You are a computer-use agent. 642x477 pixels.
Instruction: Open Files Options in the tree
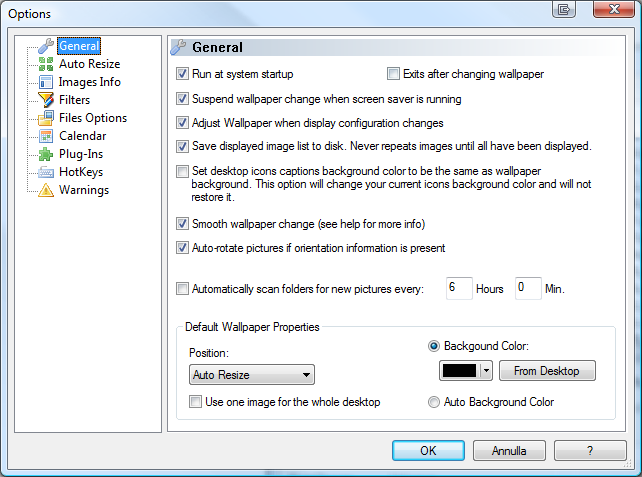pos(93,118)
